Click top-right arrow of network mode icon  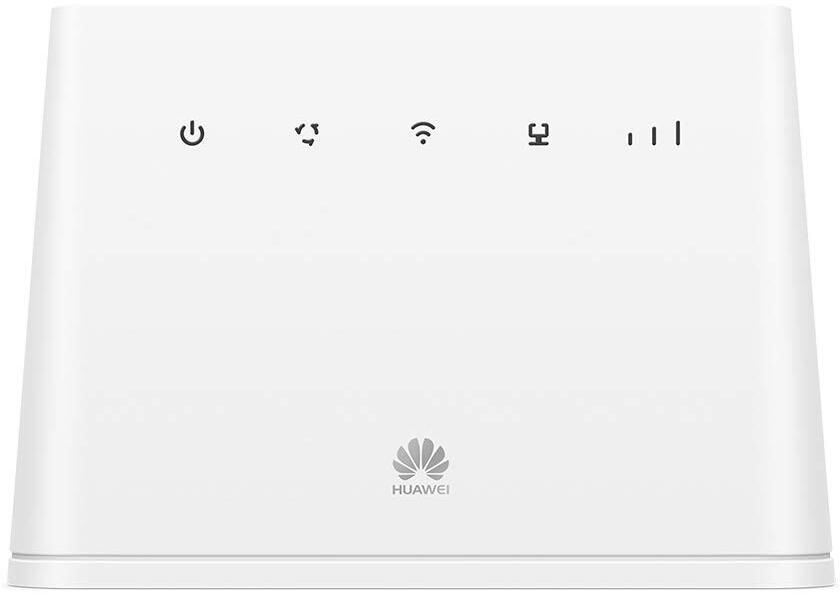tap(314, 127)
